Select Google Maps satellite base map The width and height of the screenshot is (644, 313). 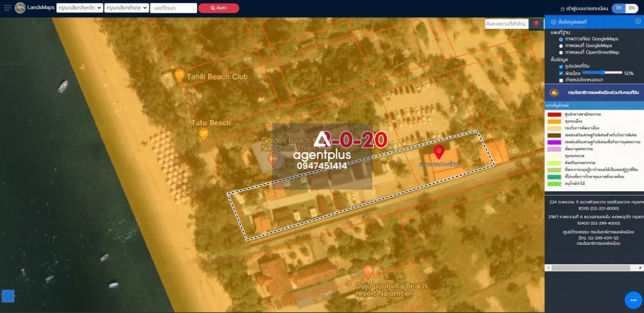pyautogui.click(x=561, y=39)
